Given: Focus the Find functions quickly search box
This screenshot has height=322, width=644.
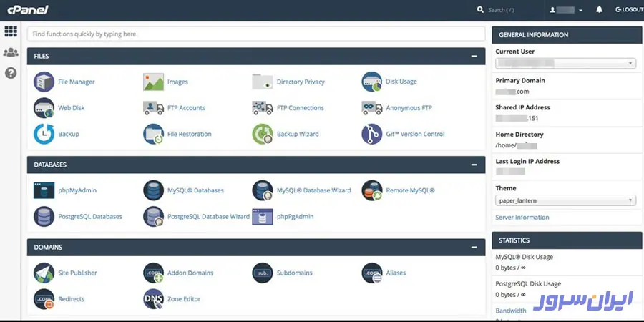Looking at the screenshot, I should click(x=256, y=34).
